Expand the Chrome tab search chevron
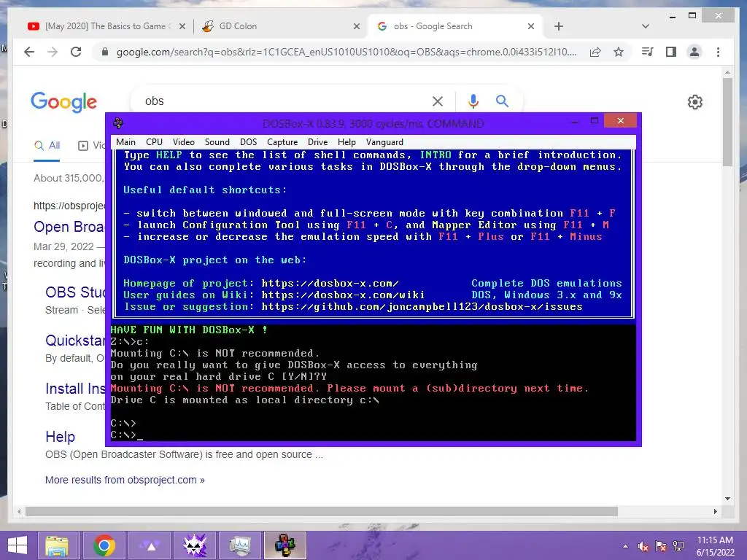 coord(645,26)
